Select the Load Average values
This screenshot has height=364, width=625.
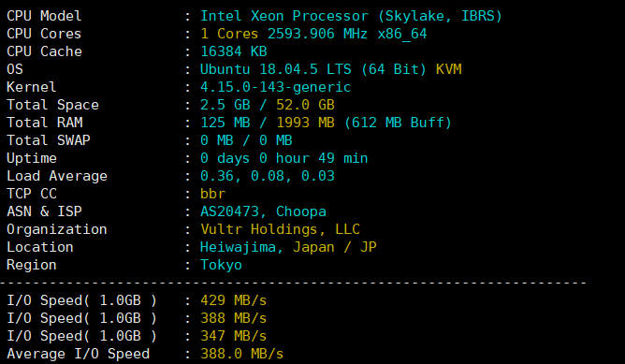[267, 176]
